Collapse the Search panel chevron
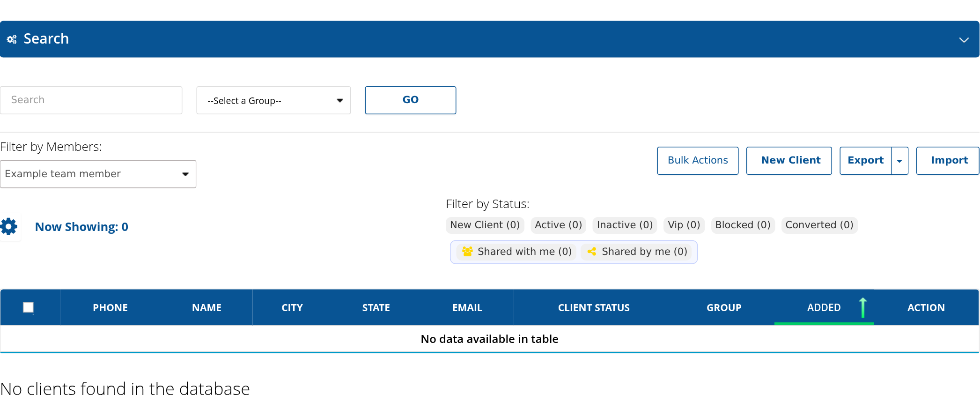The image size is (980, 410). [x=964, y=40]
